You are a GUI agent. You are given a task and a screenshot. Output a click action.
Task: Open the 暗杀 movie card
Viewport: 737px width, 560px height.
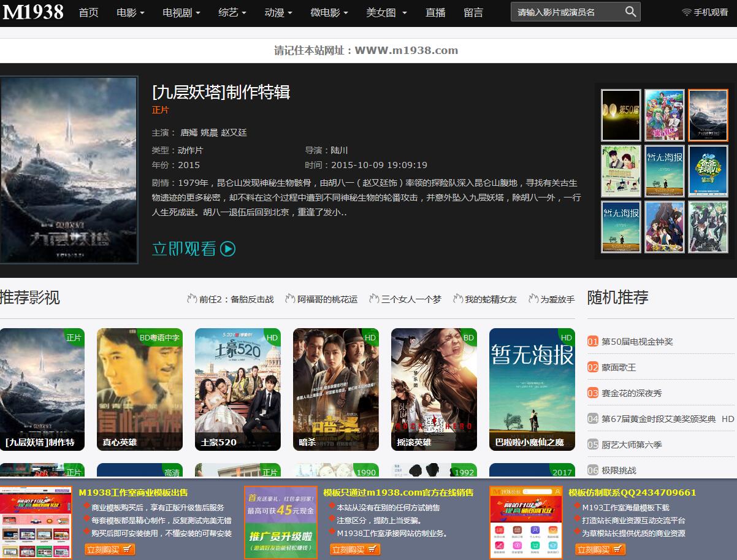tap(336, 389)
